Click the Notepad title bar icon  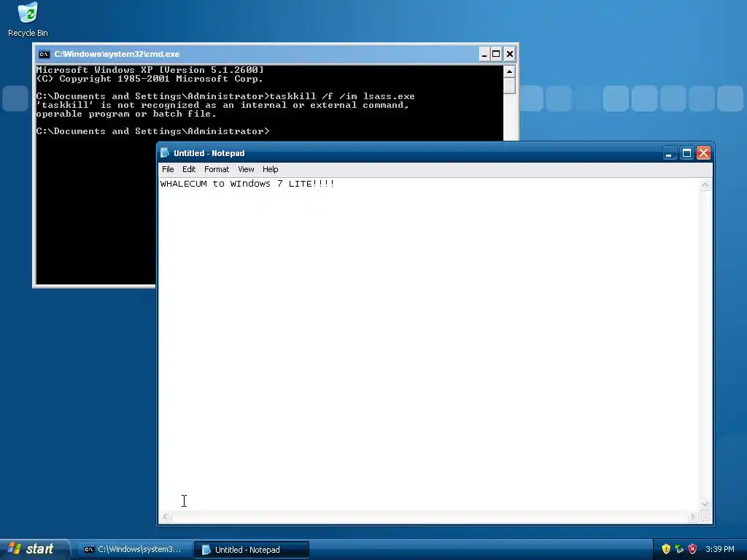[165, 153]
